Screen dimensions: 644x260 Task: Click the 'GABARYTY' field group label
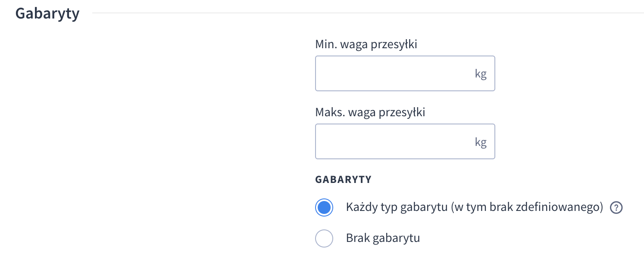pyautogui.click(x=343, y=180)
